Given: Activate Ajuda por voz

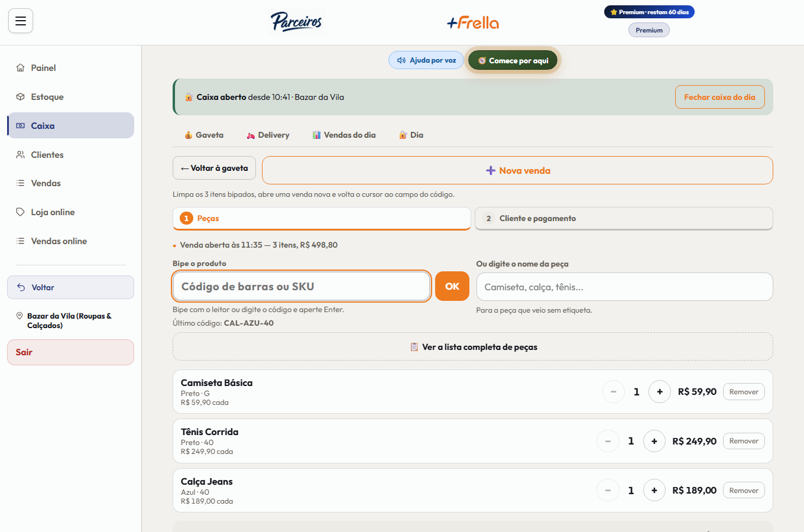Looking at the screenshot, I should click(426, 60).
